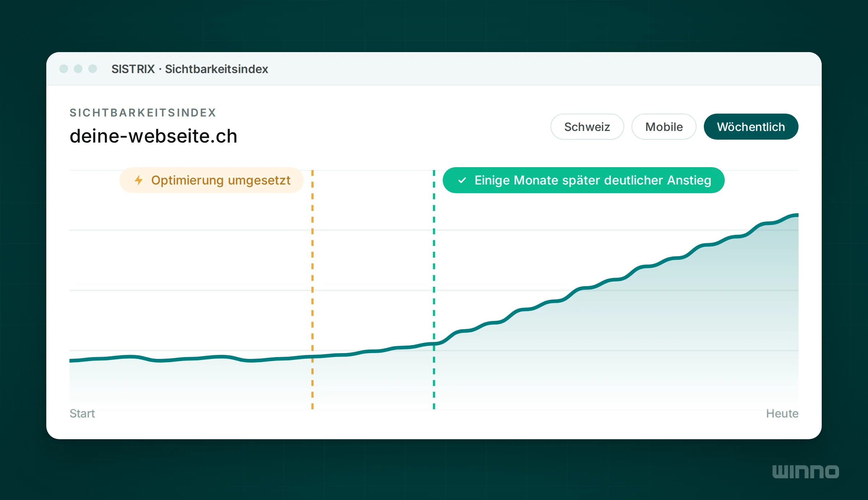Click the domain name deine-webseite.ch

(153, 136)
